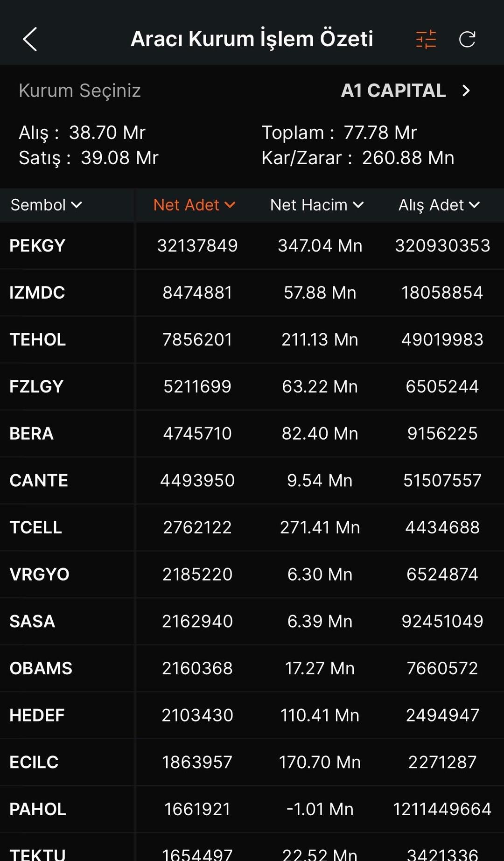
Task: Tap the back arrow icon
Action: point(30,39)
